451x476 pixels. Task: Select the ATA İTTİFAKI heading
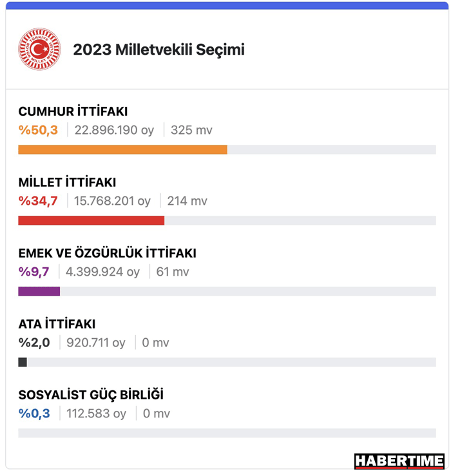click(x=57, y=324)
